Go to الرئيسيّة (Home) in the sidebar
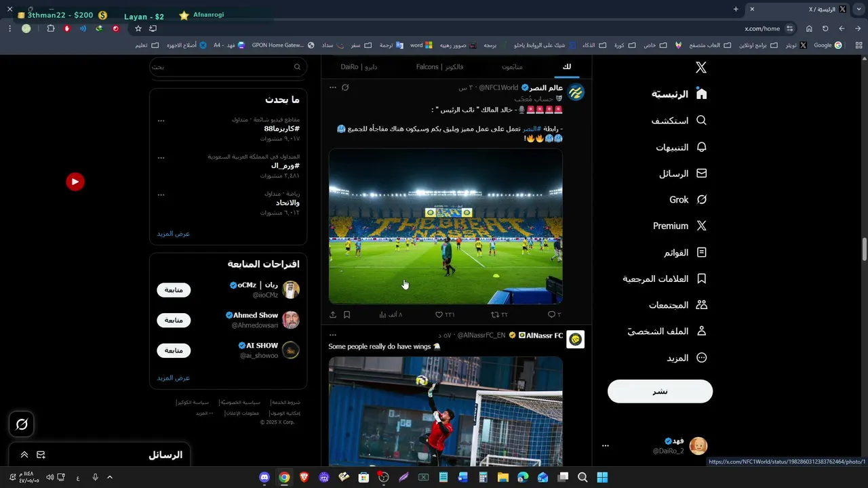This screenshot has height=488, width=868. [x=679, y=94]
